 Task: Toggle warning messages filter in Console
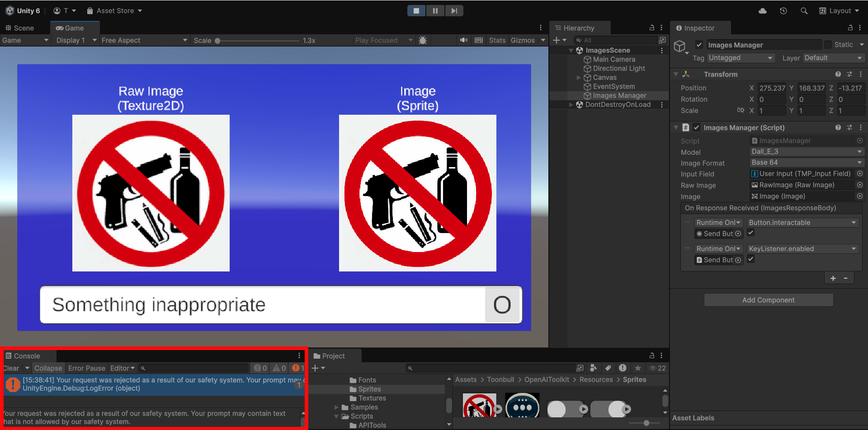pos(279,368)
